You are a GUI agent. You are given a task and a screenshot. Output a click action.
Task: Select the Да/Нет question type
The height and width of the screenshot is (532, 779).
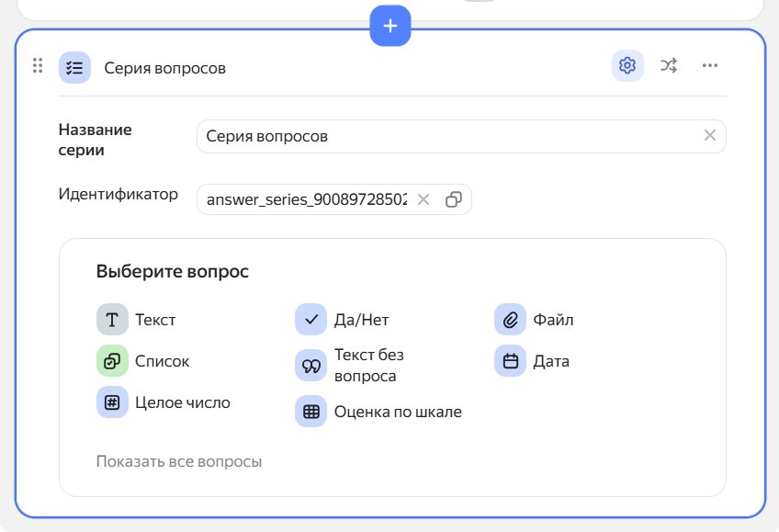coord(344,320)
